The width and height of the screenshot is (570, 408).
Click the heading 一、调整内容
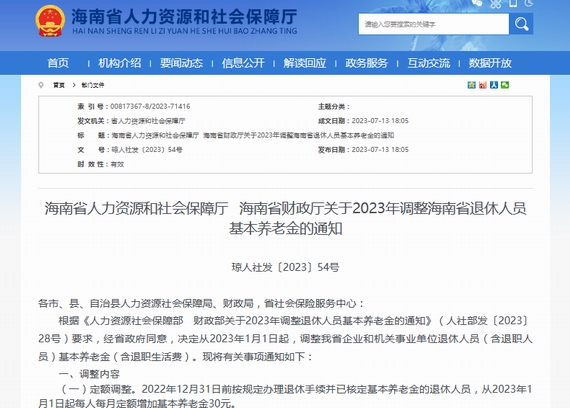pyautogui.click(x=89, y=374)
